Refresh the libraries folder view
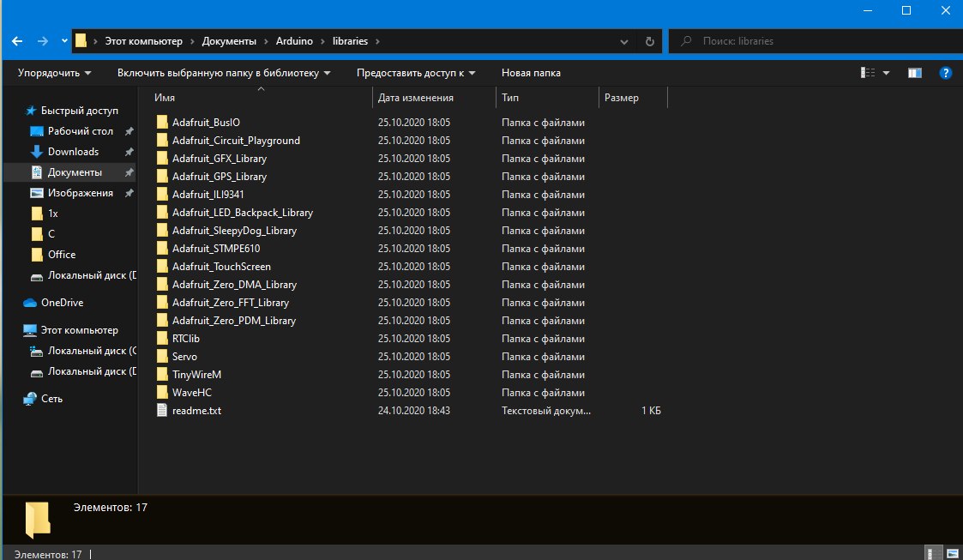Viewport: 963px width, 560px height. tap(650, 42)
